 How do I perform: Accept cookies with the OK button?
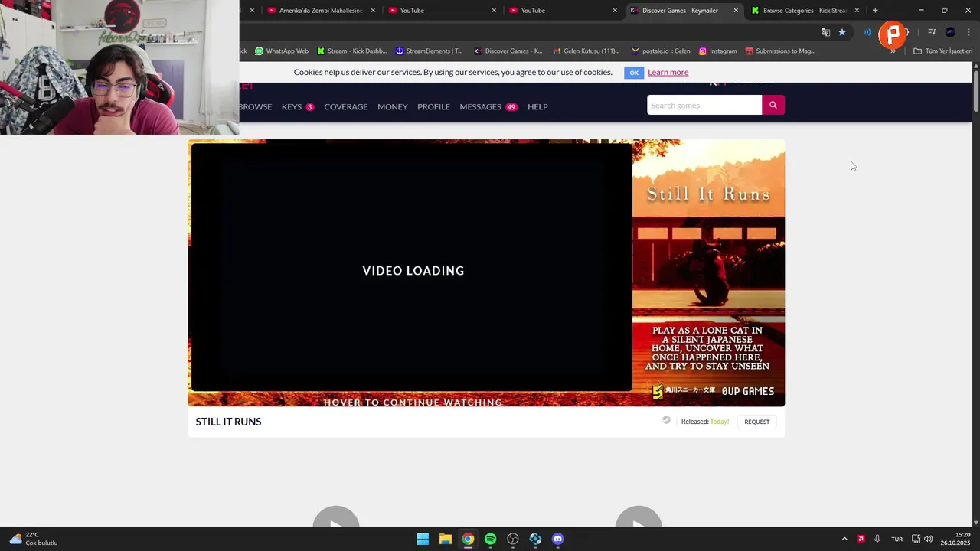633,73
